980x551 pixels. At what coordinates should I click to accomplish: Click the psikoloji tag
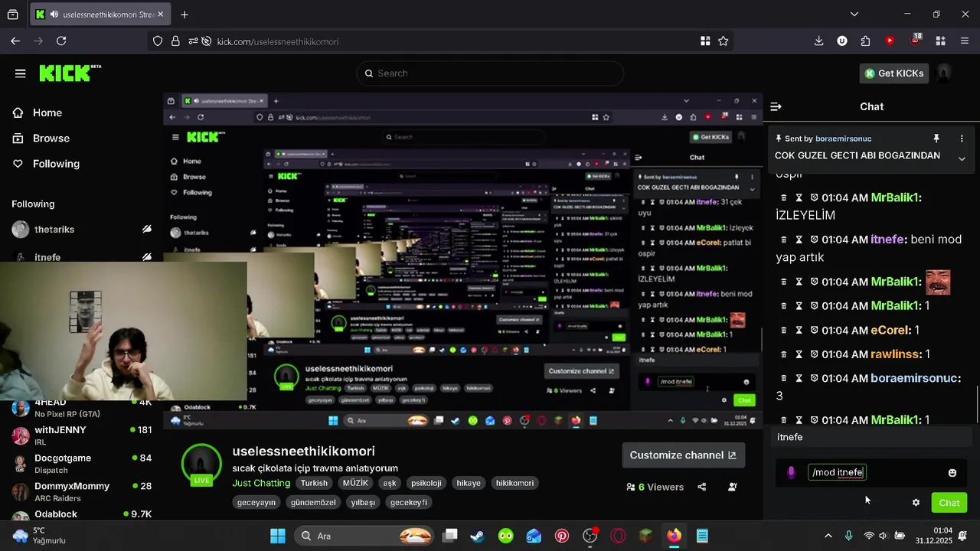(426, 483)
